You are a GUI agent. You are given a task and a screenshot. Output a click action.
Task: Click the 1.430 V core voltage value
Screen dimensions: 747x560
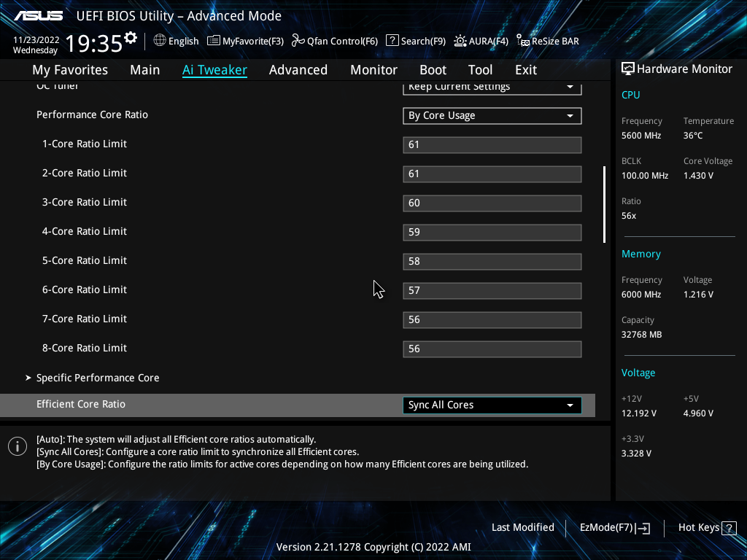(698, 176)
